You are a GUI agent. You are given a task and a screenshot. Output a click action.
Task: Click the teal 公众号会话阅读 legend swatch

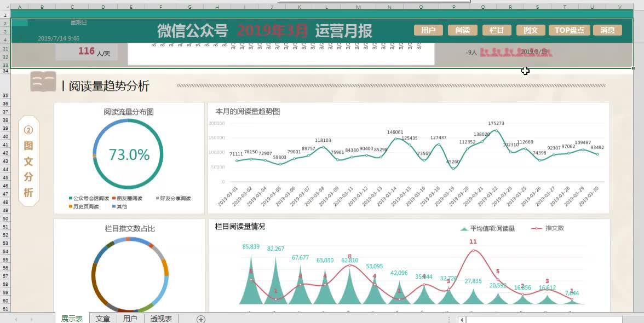[x=71, y=198]
